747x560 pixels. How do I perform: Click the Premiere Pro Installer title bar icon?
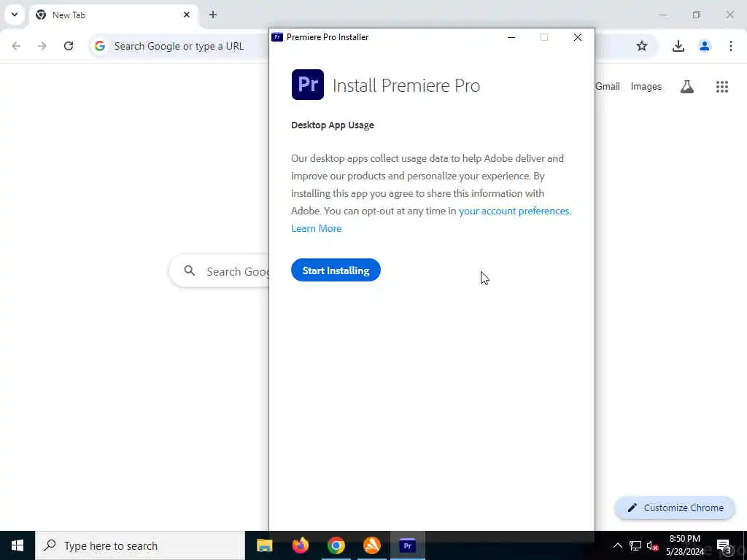(277, 37)
